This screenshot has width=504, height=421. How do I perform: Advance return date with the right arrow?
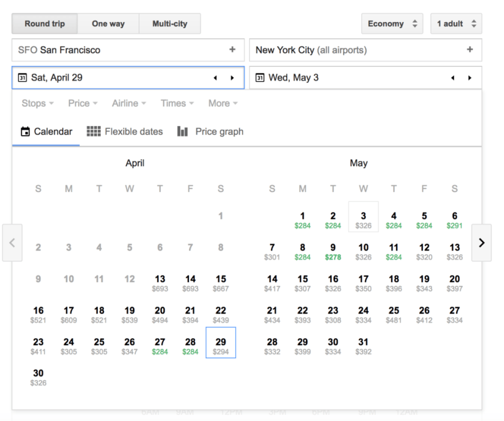pyautogui.click(x=470, y=78)
